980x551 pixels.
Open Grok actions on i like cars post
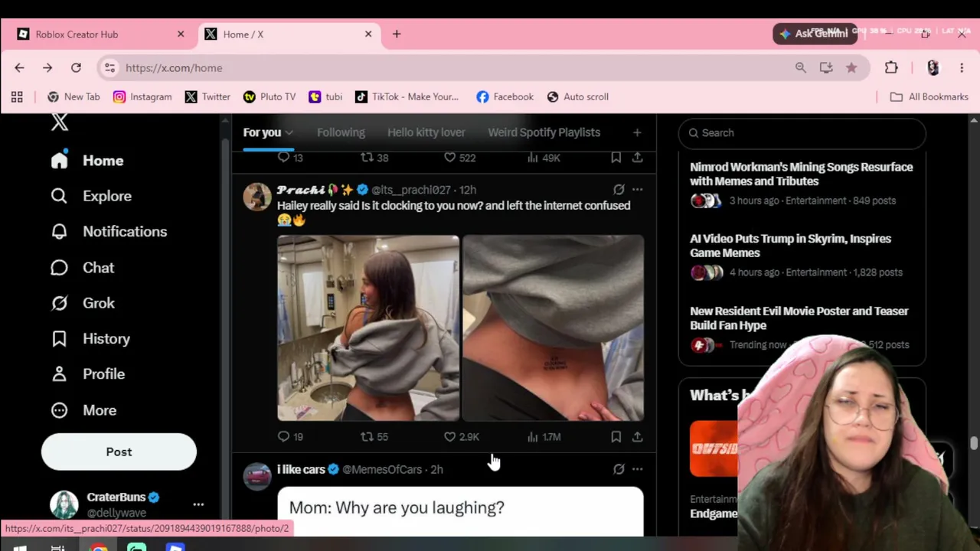619,469
